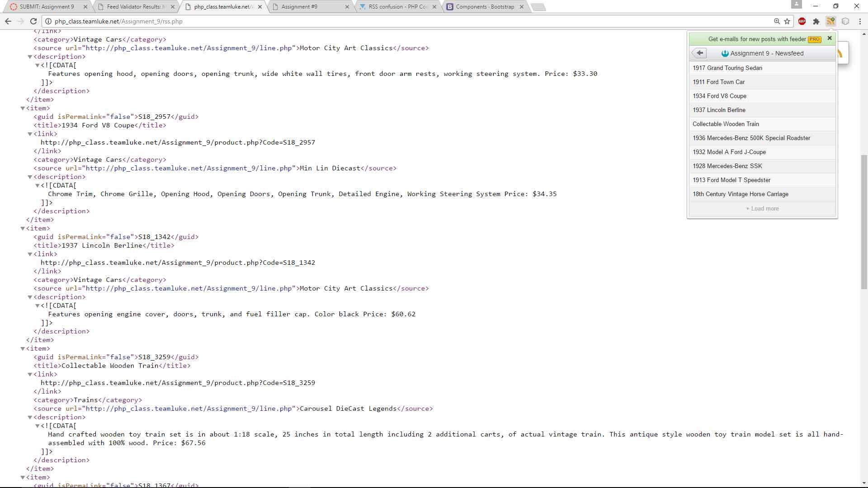Bookmark this page with the star icon

coord(787,21)
